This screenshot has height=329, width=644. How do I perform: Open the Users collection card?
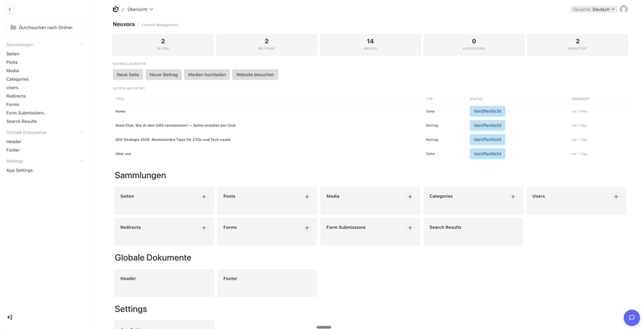click(x=576, y=201)
